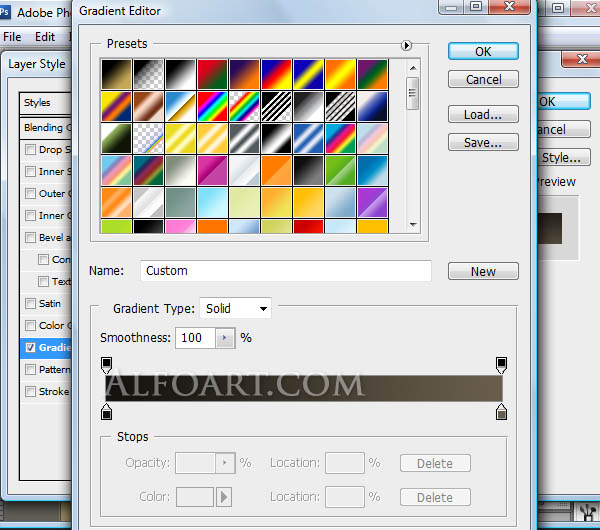Image resolution: width=600 pixels, height=530 pixels.
Task: Enable Inner Glow checkbox in Layer Style
Action: tap(30, 215)
